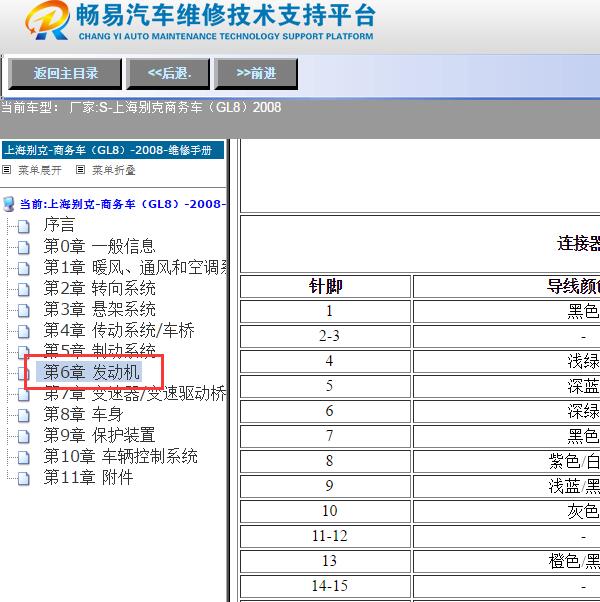Click the page icon next to 第10章 车辆控制系统

[x=24, y=458]
